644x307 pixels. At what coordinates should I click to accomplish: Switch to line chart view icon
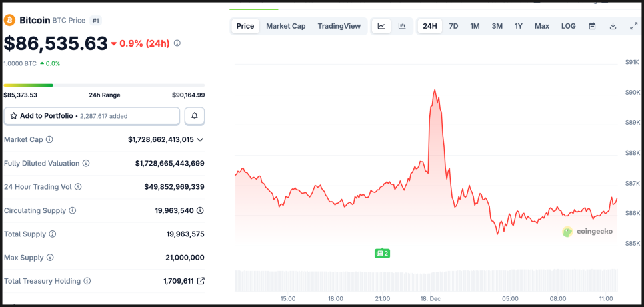click(x=381, y=26)
